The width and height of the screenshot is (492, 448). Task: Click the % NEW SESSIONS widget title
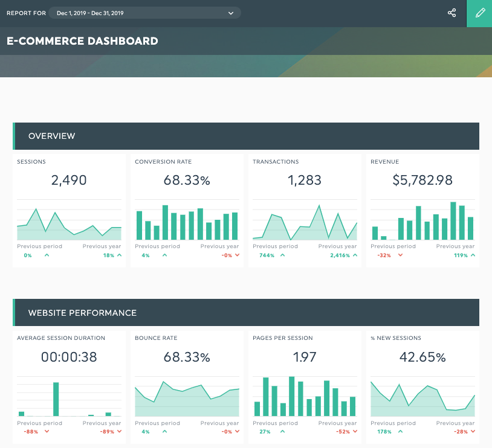click(x=396, y=338)
